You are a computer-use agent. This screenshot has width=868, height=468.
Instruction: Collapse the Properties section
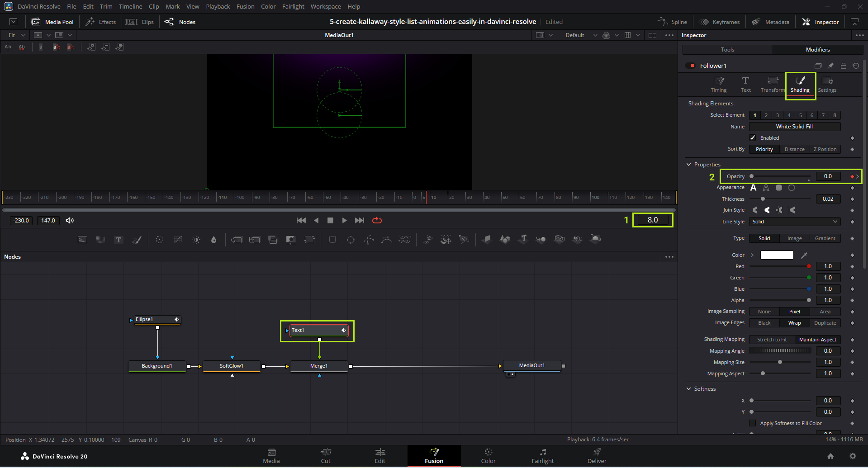click(689, 165)
